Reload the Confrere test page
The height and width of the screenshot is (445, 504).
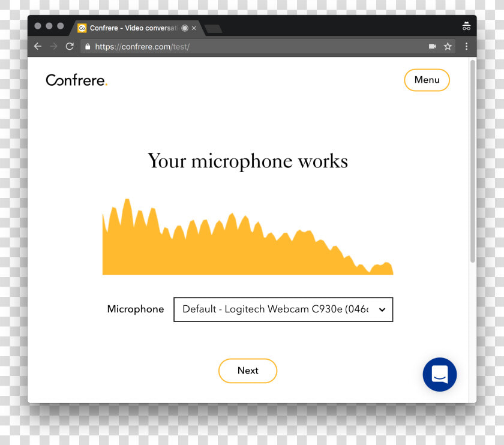(x=70, y=47)
